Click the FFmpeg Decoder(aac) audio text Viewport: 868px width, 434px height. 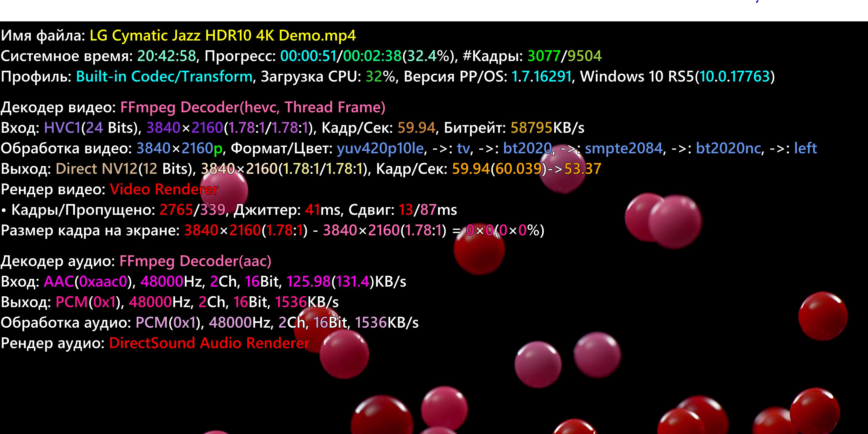coord(195,261)
